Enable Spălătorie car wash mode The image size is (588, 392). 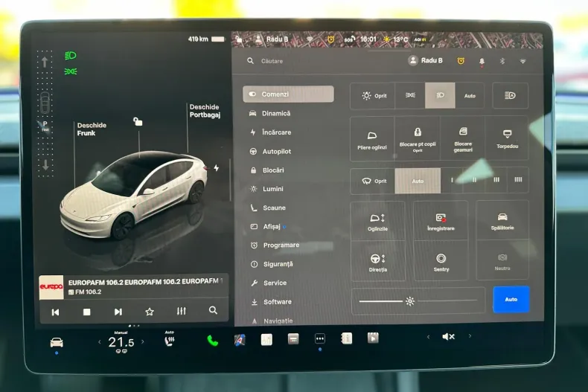pos(502,221)
